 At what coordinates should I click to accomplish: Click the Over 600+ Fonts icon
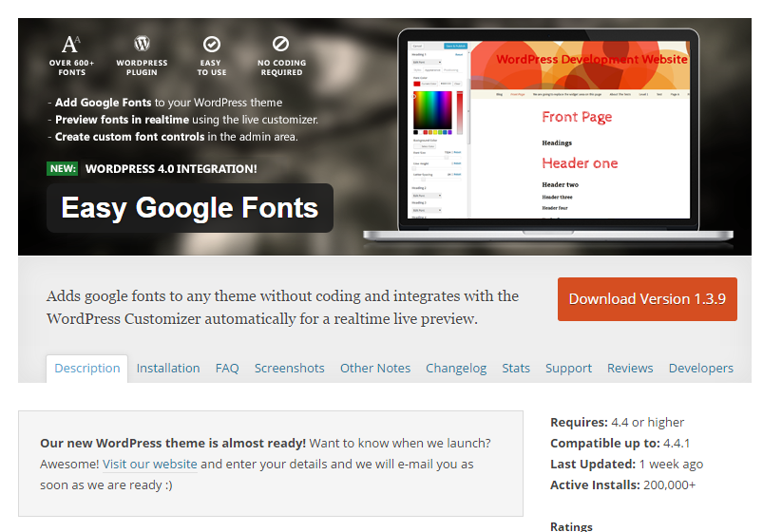[x=71, y=44]
